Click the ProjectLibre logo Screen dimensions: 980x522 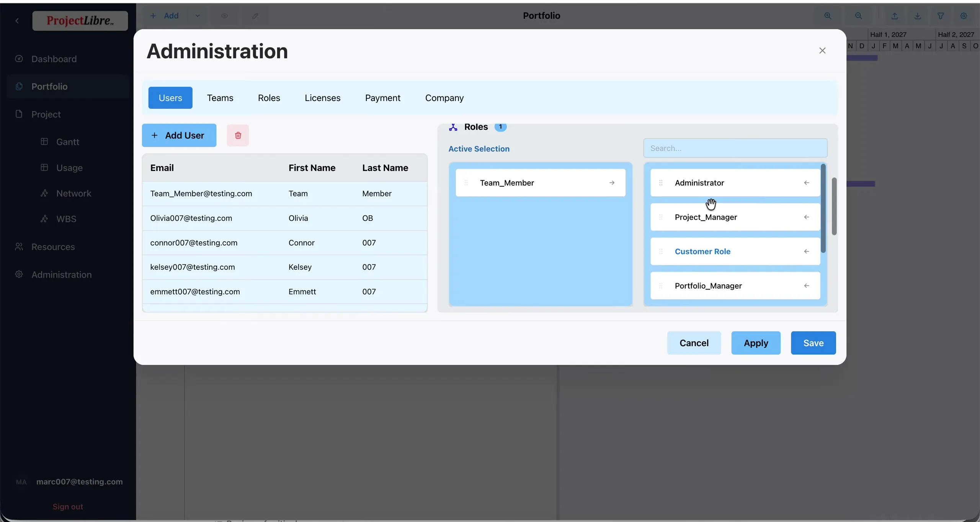[80, 21]
